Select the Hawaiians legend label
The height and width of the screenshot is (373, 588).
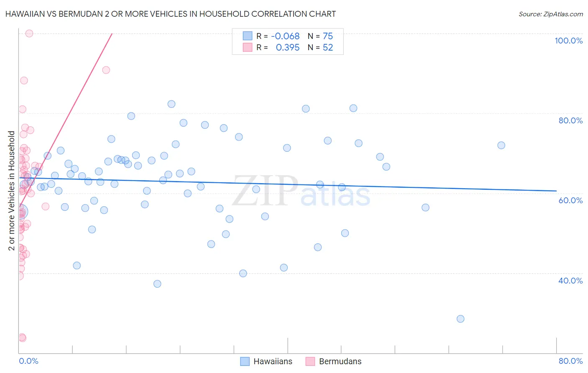pos(273,361)
